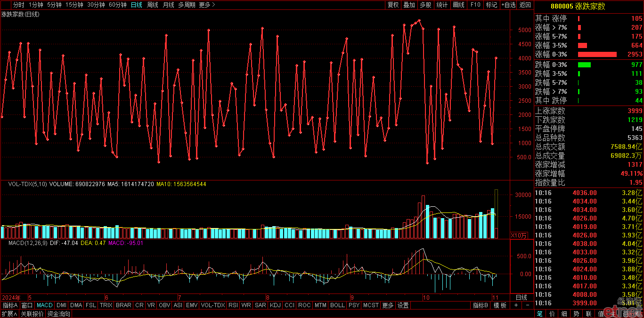Select OBV indicator tab

point(164,305)
